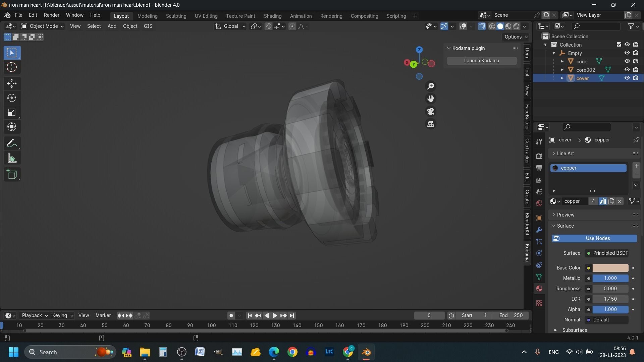Select the Move tool
Viewport: 644px width, 362px height.
(x=12, y=83)
